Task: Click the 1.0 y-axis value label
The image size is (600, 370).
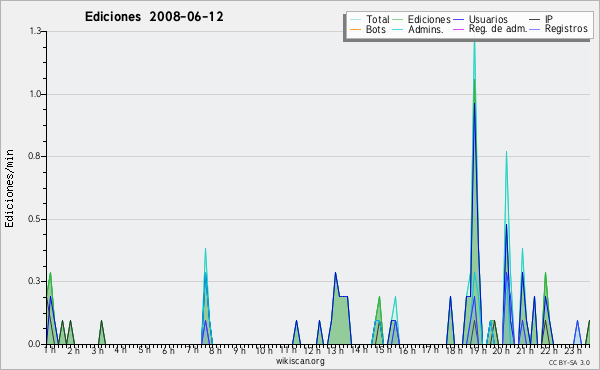Action: [x=35, y=94]
